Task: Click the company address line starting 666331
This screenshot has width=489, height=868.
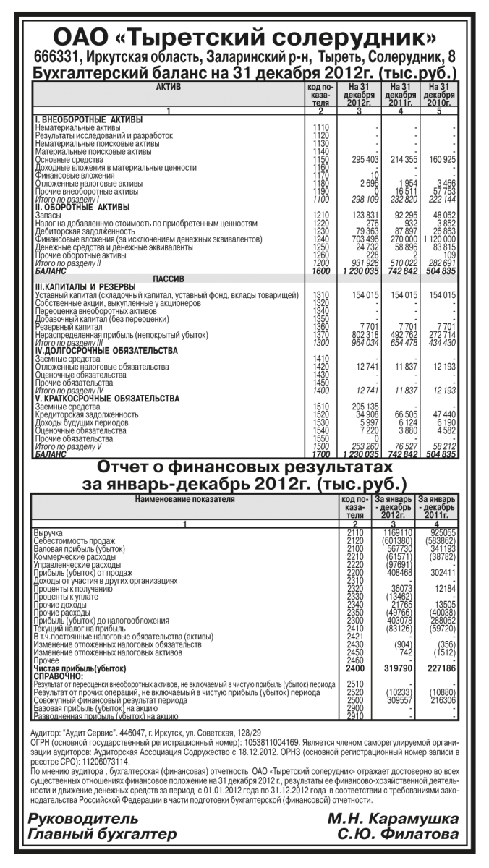Action: click(244, 56)
